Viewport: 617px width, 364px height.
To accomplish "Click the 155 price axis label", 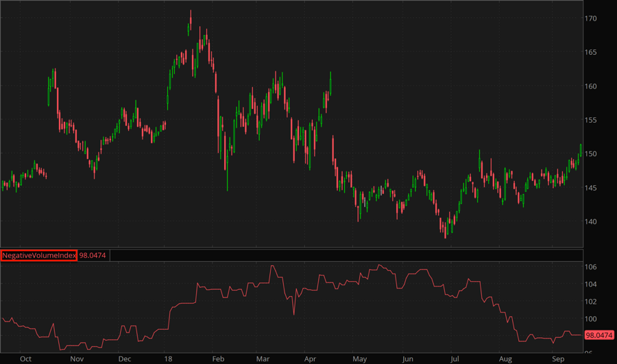I will click(591, 120).
